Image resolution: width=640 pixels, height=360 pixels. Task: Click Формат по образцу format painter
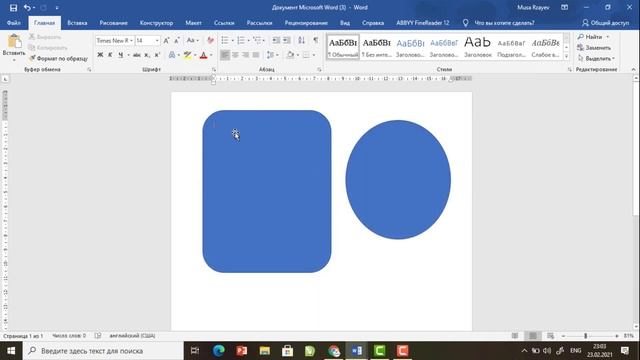[x=58, y=59]
